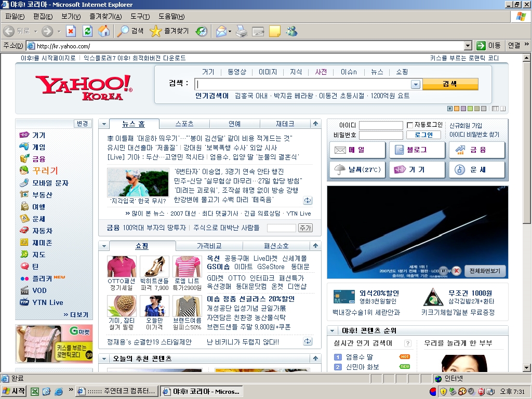
Task: Click the yellow security shield tray icon
Action: point(443,392)
